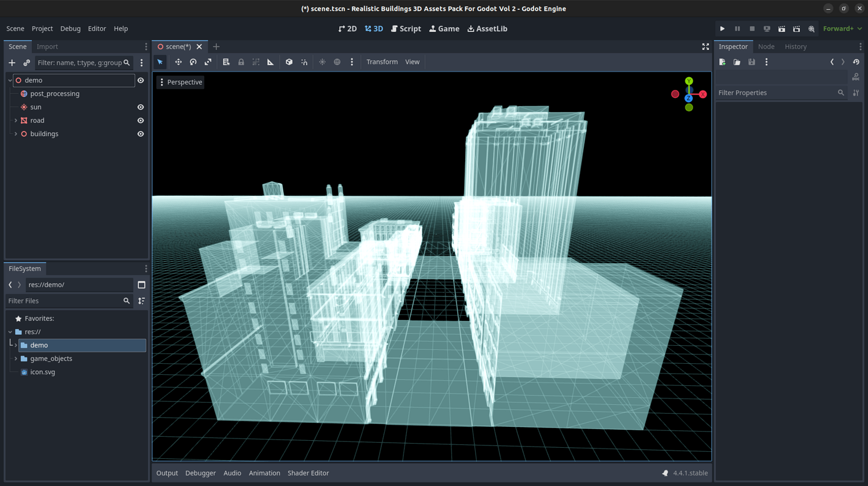Activate the Rotate mode tool
The width and height of the screenshot is (868, 486).
point(193,62)
